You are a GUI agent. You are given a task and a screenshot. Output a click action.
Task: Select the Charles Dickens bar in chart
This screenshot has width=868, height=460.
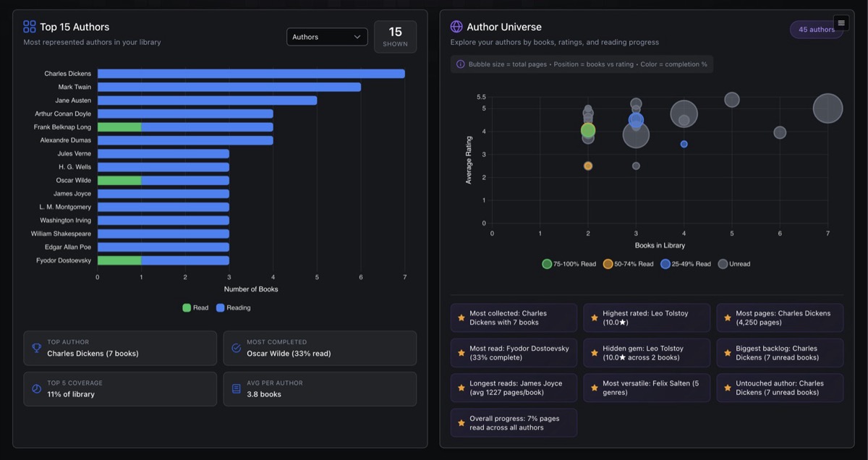[x=251, y=74]
